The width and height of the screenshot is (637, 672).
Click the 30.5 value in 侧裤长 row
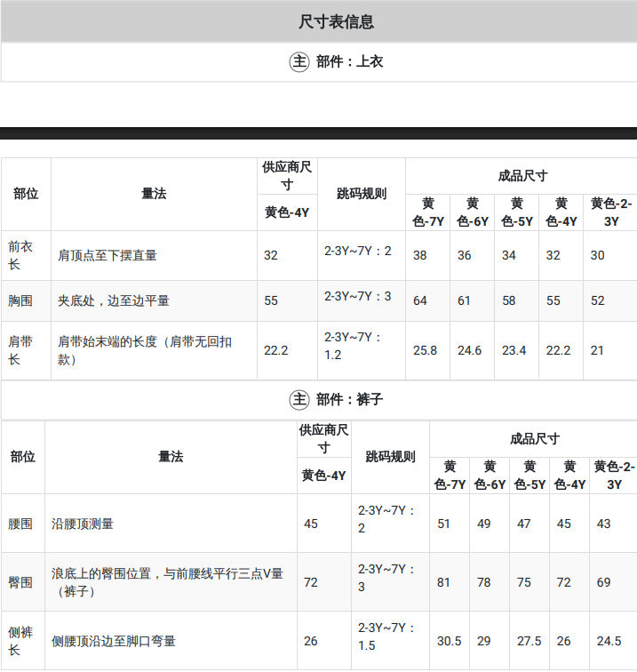449,641
